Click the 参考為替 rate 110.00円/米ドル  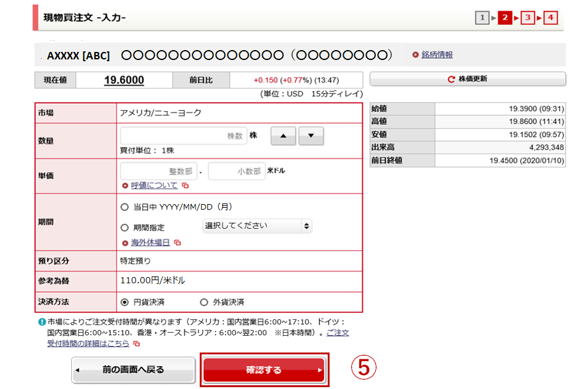[x=153, y=281]
